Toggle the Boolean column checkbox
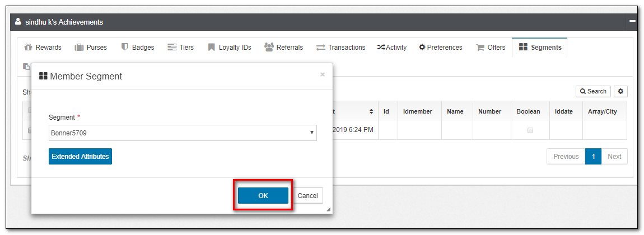This screenshot has height=235, width=644. tap(530, 130)
